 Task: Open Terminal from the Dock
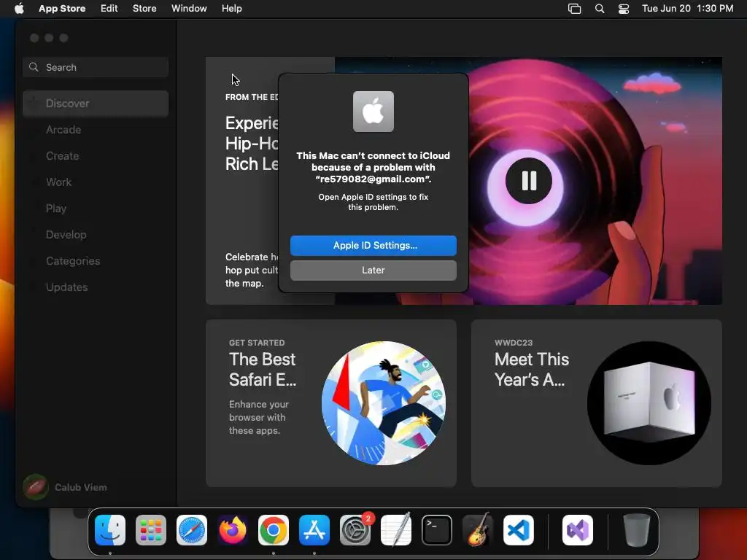pos(437,530)
